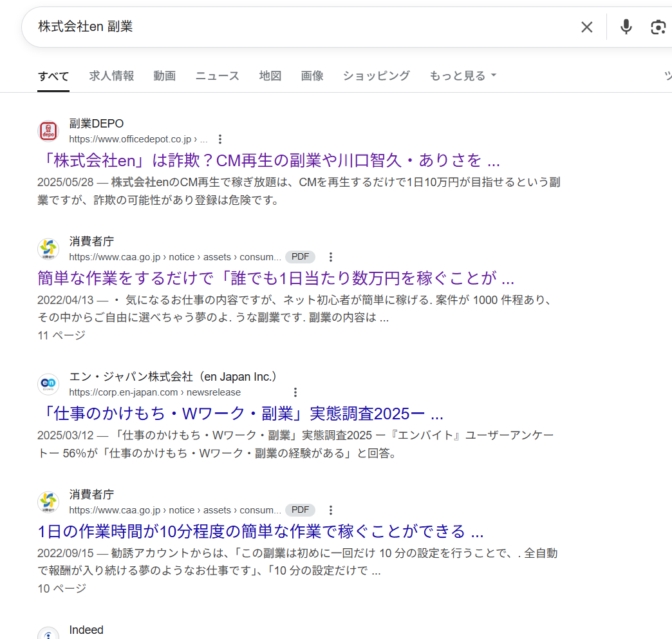672x639 pixels.
Task: Switch to the 求人情報 tab
Action: click(111, 75)
